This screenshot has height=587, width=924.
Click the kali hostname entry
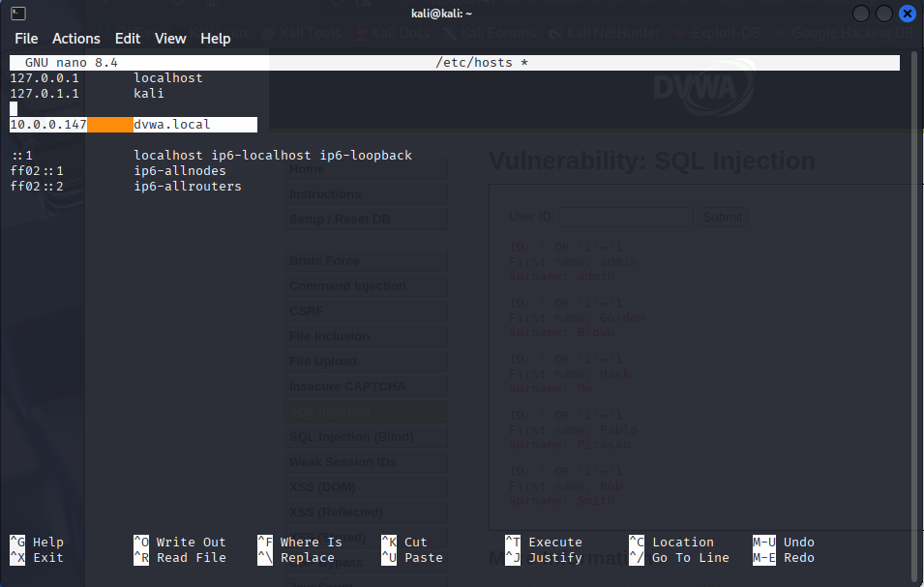pyautogui.click(x=148, y=93)
